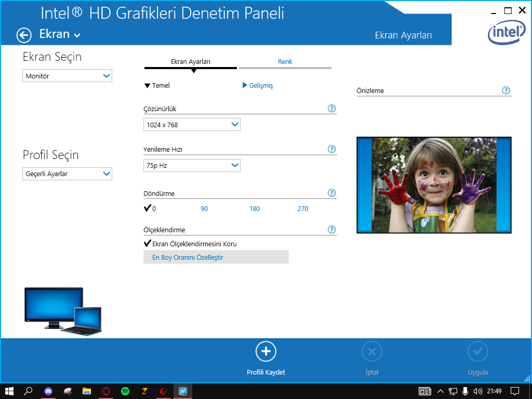
Task: Open help for Yenileme Hızı
Action: pyautogui.click(x=331, y=149)
